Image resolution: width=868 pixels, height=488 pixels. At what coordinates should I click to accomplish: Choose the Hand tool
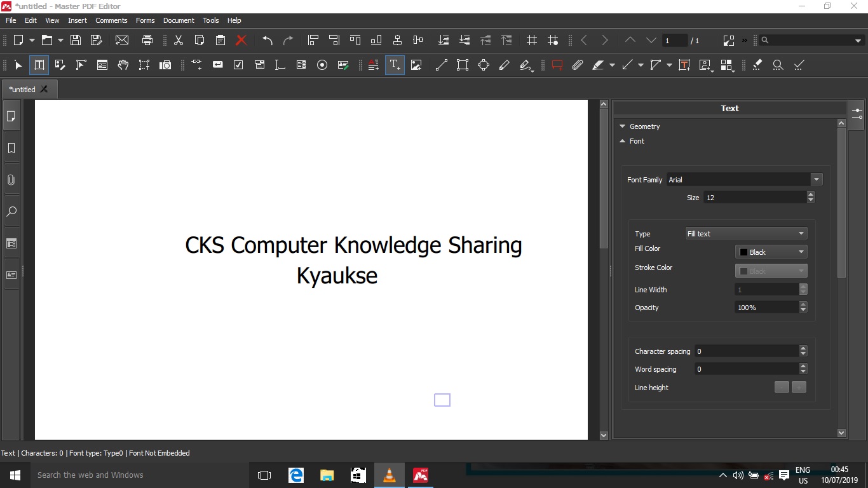click(x=123, y=65)
